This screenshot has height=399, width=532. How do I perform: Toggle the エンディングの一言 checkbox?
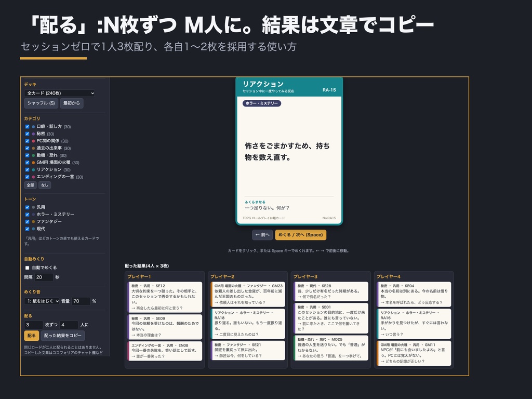click(x=27, y=177)
